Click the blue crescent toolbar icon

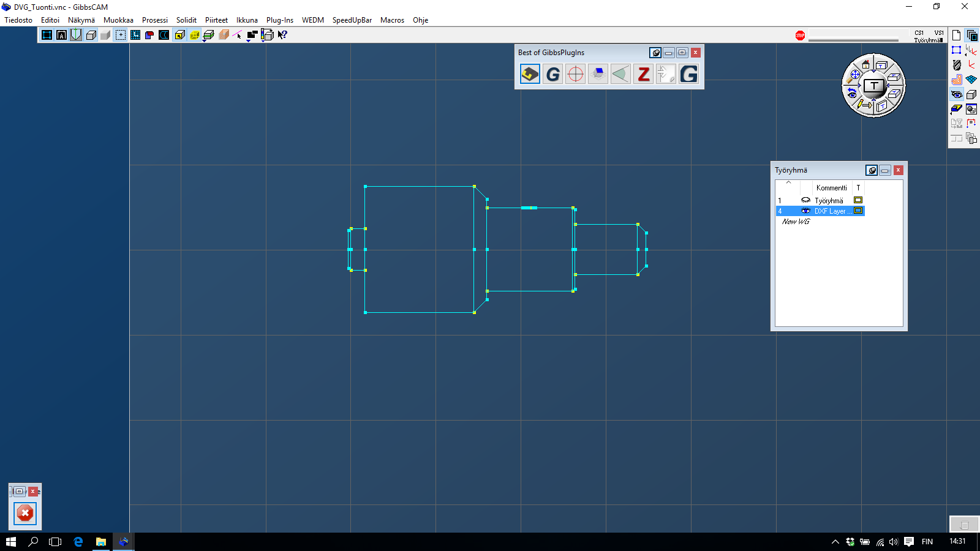pos(164,35)
